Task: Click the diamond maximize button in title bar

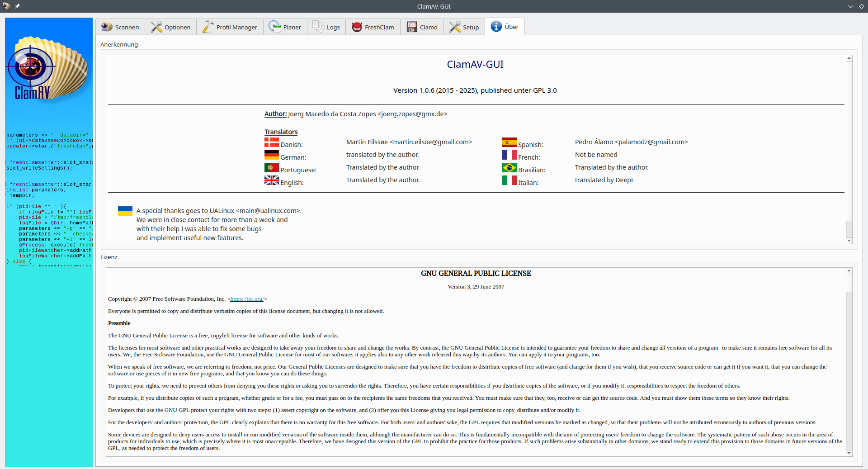Action: click(x=861, y=6)
